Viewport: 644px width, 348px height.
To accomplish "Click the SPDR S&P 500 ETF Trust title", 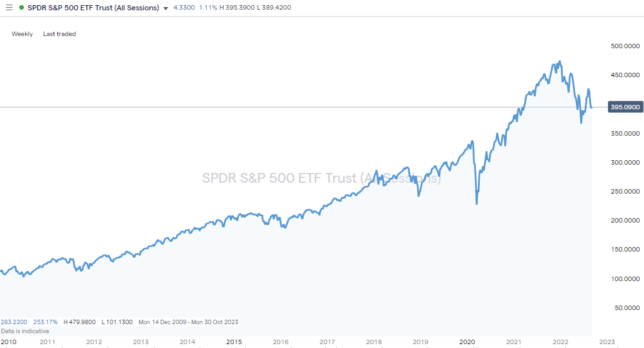I will tap(93, 8).
